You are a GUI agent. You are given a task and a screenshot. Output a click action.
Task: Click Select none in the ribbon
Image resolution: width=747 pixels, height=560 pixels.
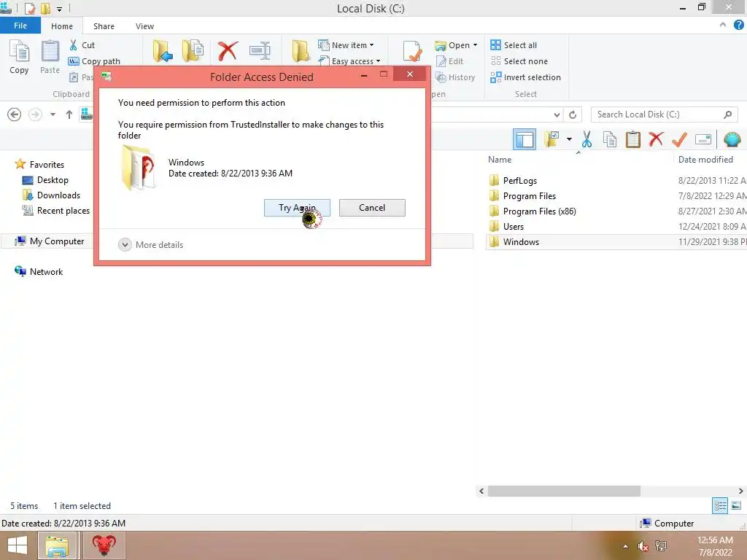click(x=519, y=61)
